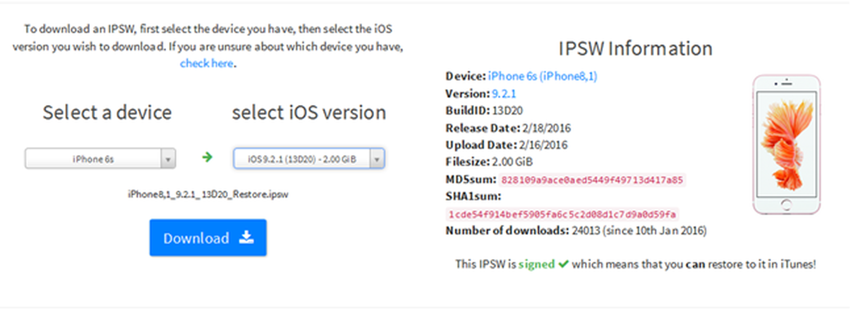Select the SHA1sum hash value
Viewport: 868px width, 324px height.
[562, 214]
